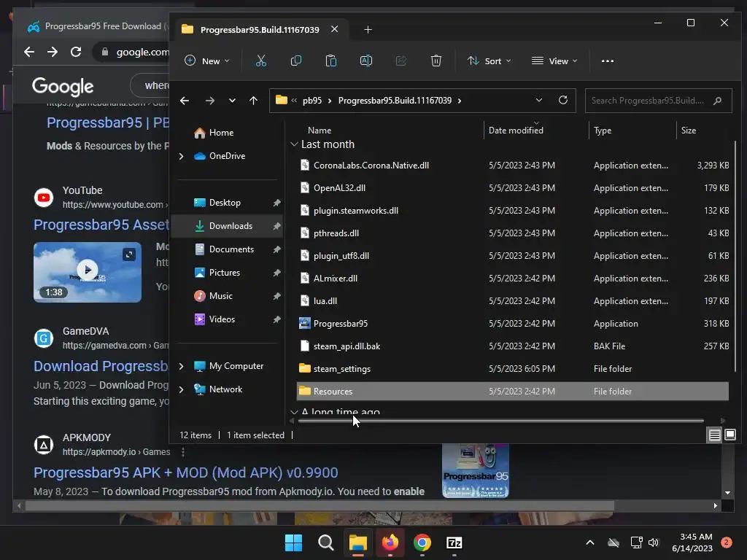This screenshot has width=747, height=560.
Task: Select the Progressbar95 application file
Action: [513, 324]
